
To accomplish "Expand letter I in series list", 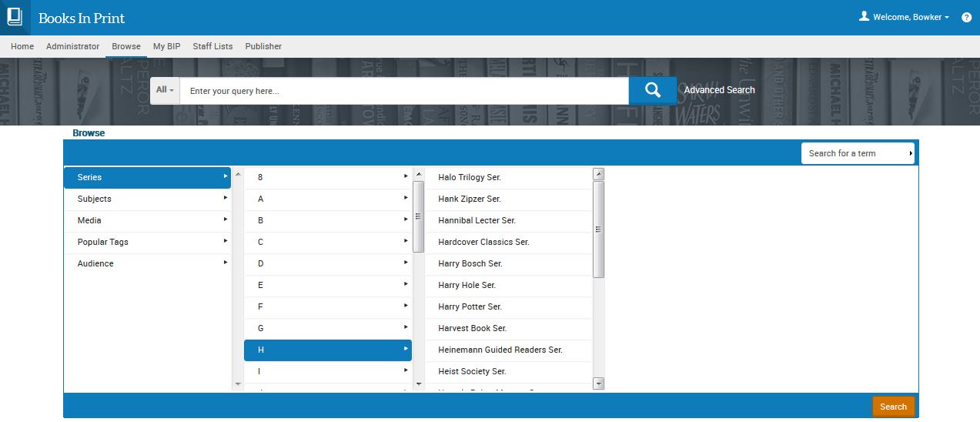I will point(328,371).
